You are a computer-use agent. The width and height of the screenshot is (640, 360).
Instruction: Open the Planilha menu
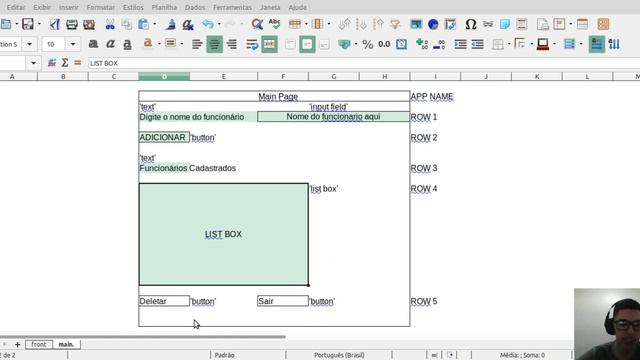click(x=164, y=7)
